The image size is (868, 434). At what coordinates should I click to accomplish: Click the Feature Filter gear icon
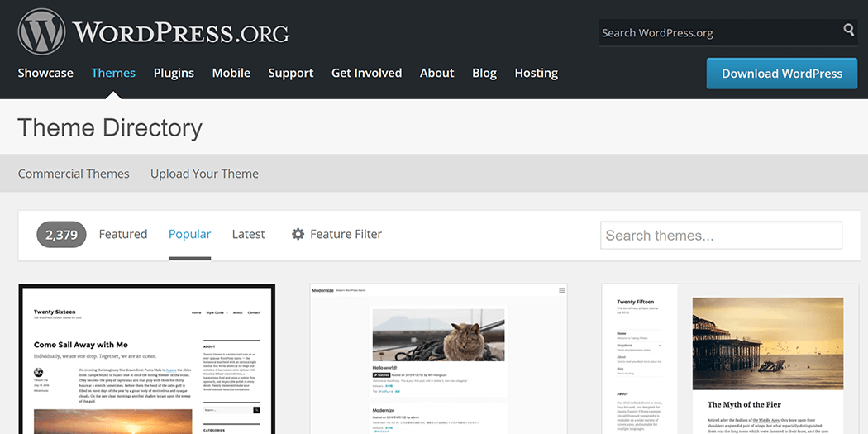click(298, 234)
